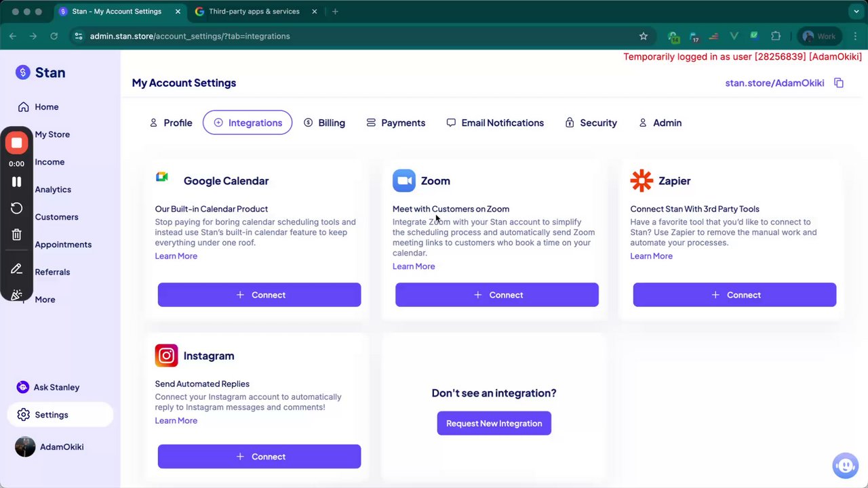View site information in the address bar
The height and width of the screenshot is (488, 868).
coord(79,36)
